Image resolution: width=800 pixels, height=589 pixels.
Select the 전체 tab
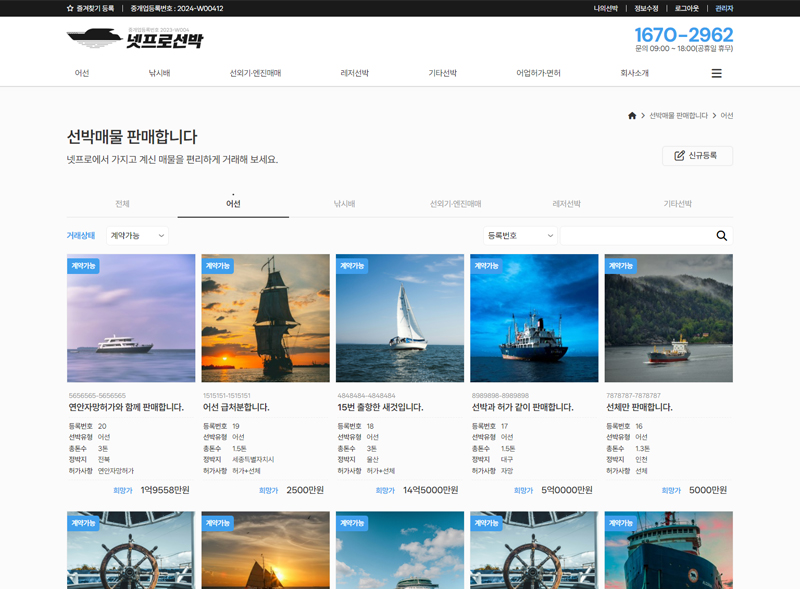point(122,204)
